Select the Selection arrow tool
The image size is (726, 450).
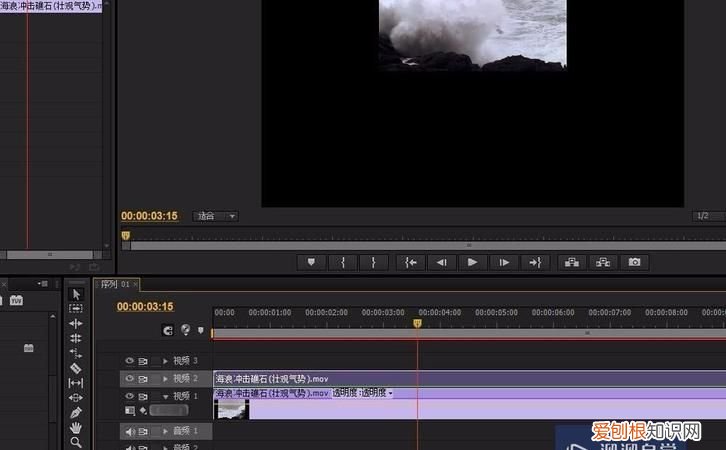click(76, 294)
